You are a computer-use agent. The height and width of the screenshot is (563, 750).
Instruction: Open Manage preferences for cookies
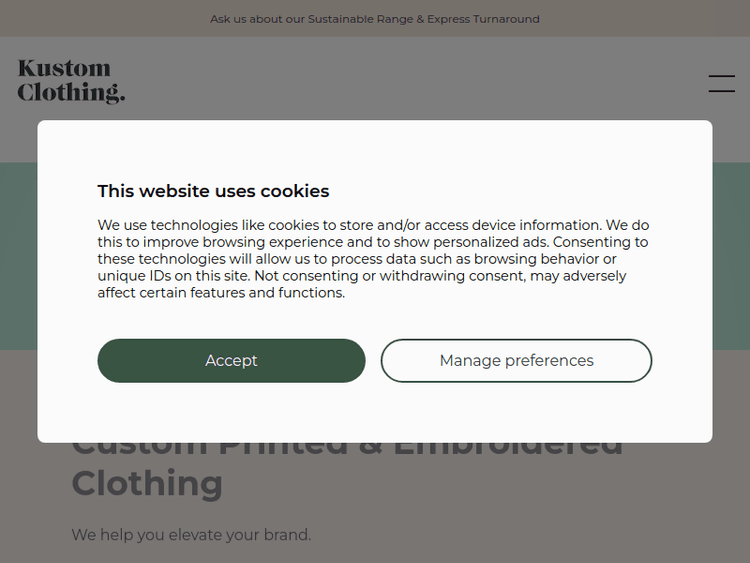(516, 361)
